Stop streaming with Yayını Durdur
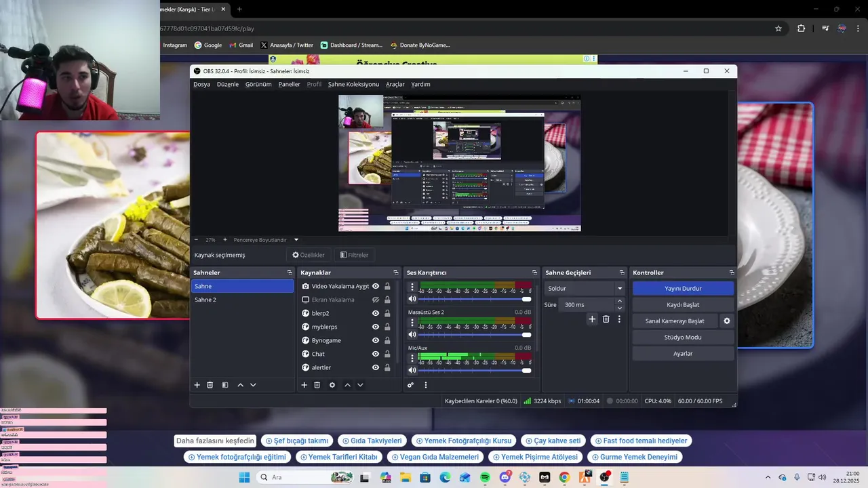The width and height of the screenshot is (868, 488). pos(683,288)
